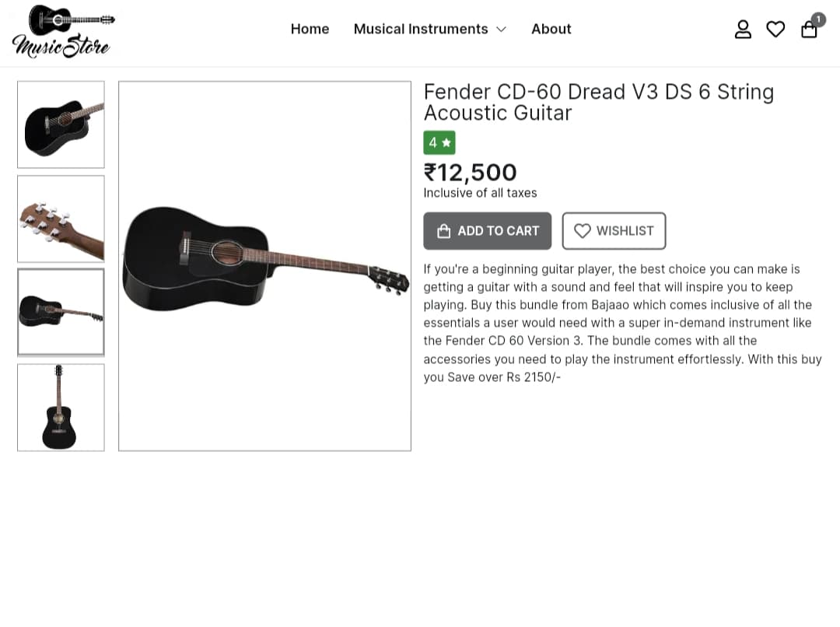Select the upright guitar thumbnail
Screen dimensions: 840x627
click(x=61, y=408)
